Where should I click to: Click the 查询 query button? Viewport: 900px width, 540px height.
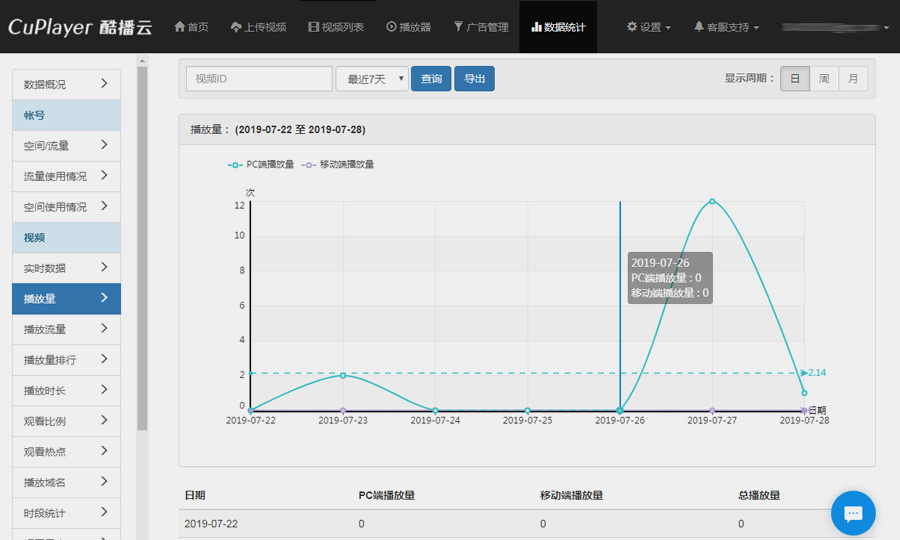[431, 79]
